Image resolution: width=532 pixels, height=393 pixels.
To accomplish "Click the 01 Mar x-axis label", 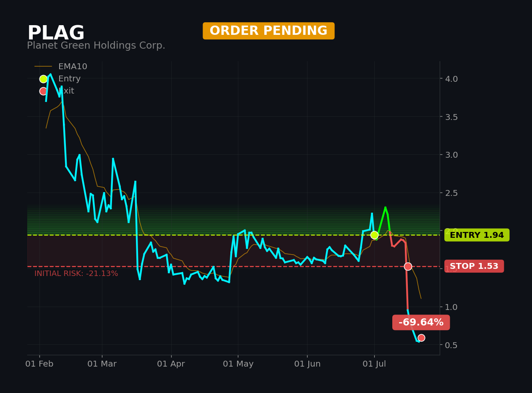I will pos(102,364).
